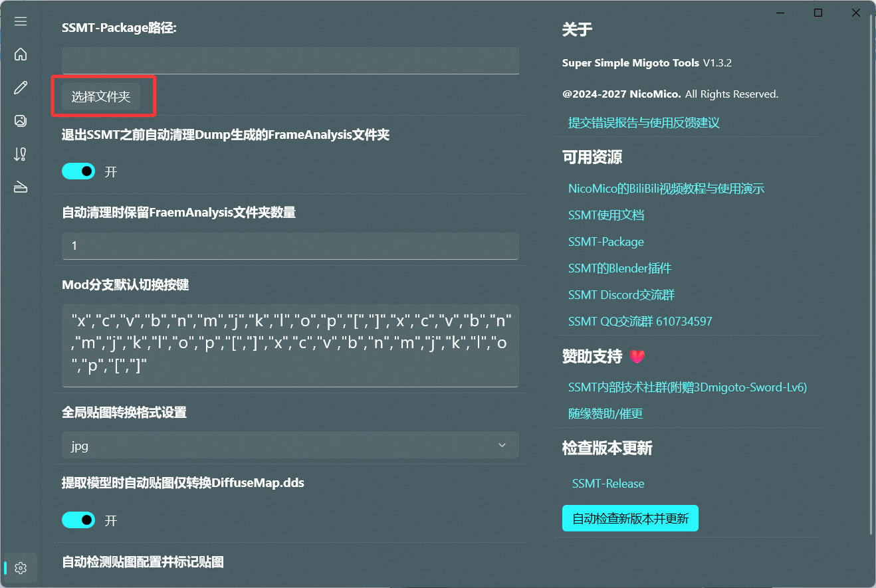The height and width of the screenshot is (588, 876).
Task: Expand the jpg texture format dropdown
Action: [290, 446]
